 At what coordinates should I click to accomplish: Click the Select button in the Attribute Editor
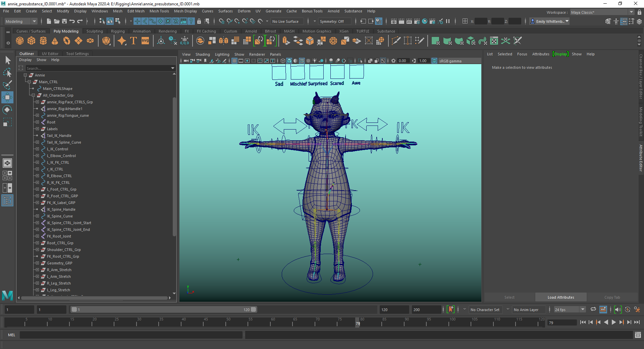(509, 297)
